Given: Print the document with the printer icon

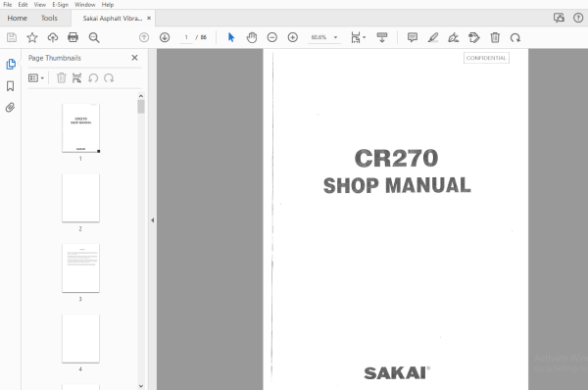Looking at the screenshot, I should [73, 37].
